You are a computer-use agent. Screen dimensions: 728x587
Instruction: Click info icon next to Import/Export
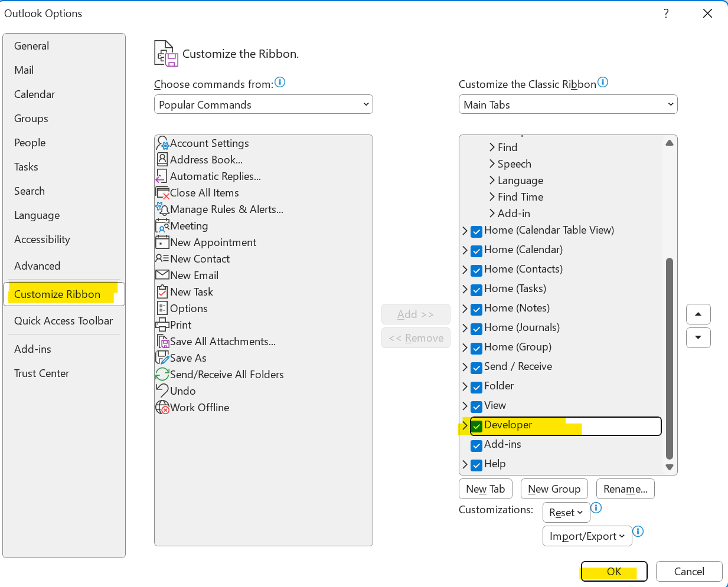pos(638,532)
